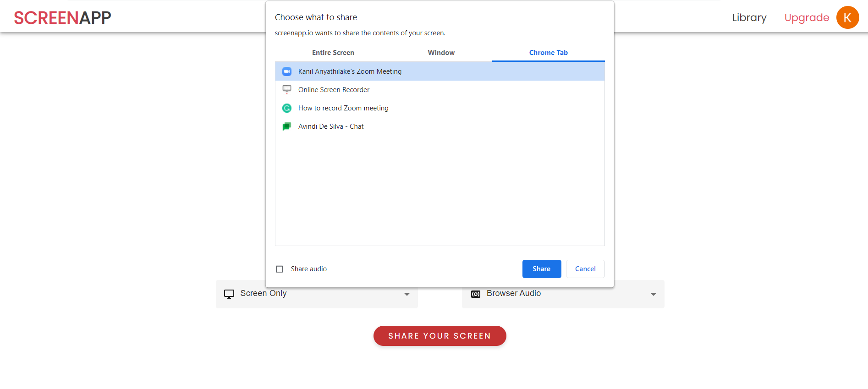Click the Zoom icon beside Kanil's meeting
The width and height of the screenshot is (868, 389).
coord(287,71)
